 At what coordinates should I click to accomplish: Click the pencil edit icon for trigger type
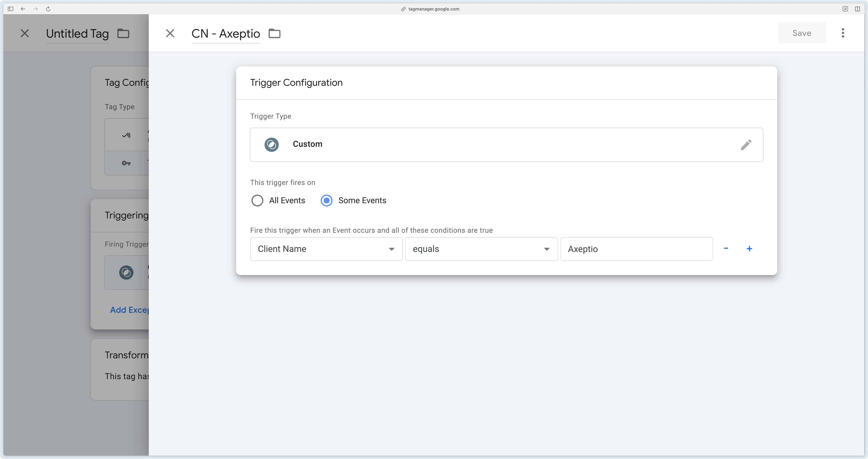click(x=746, y=145)
